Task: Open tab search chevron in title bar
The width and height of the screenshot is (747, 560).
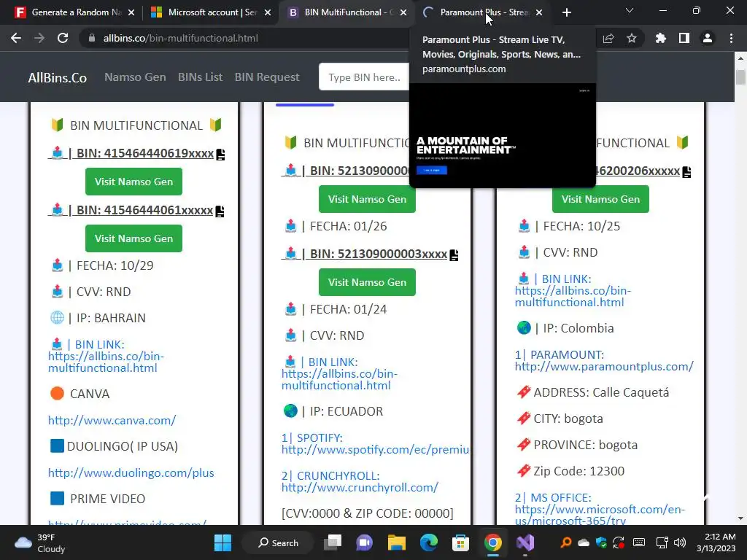Action: (x=630, y=10)
